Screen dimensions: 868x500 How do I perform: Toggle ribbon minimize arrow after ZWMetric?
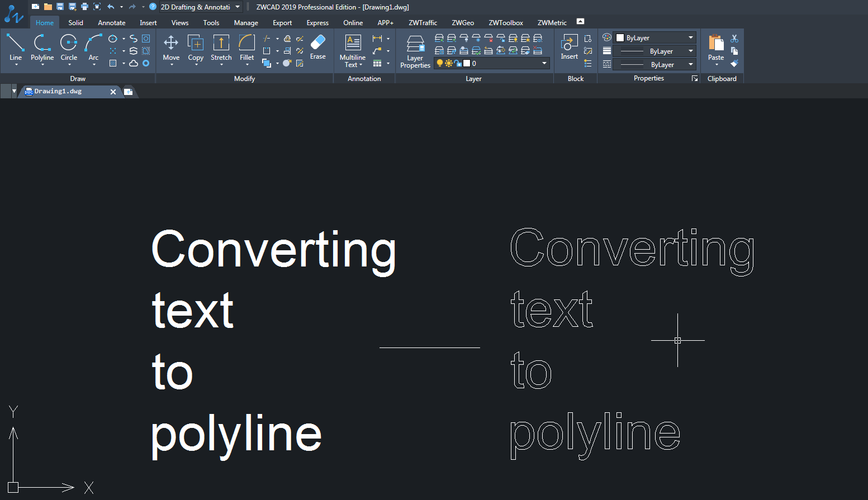click(580, 21)
